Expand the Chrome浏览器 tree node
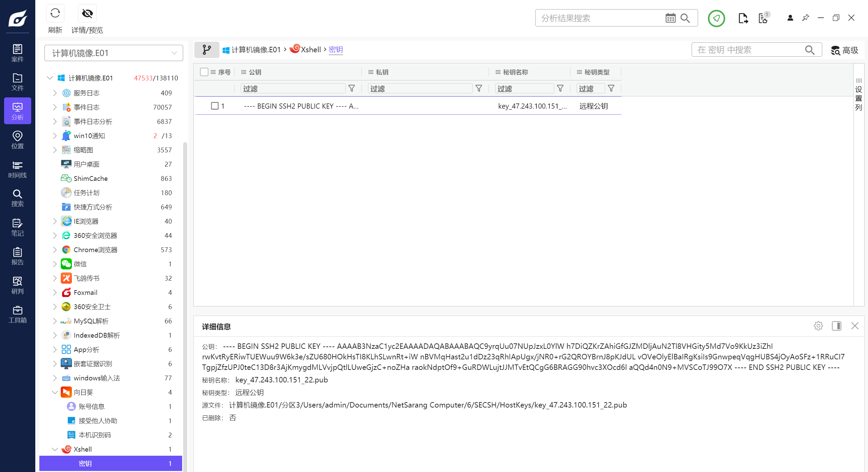Screen dimensions: 868x472 click(55, 250)
